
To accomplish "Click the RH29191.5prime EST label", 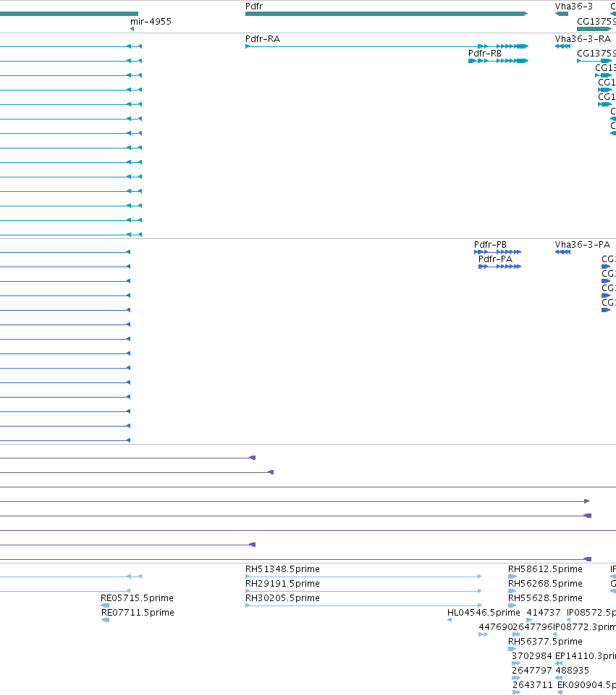I will tap(282, 583).
